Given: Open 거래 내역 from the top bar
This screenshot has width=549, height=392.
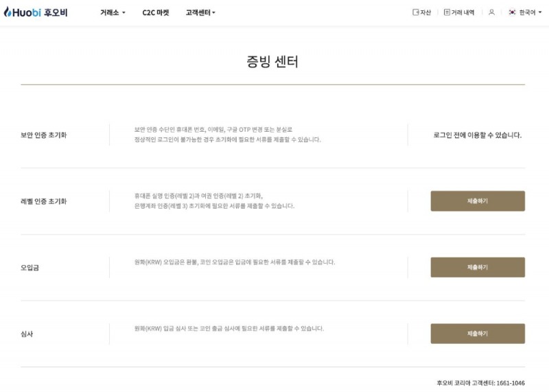Looking at the screenshot, I should tap(463, 12).
